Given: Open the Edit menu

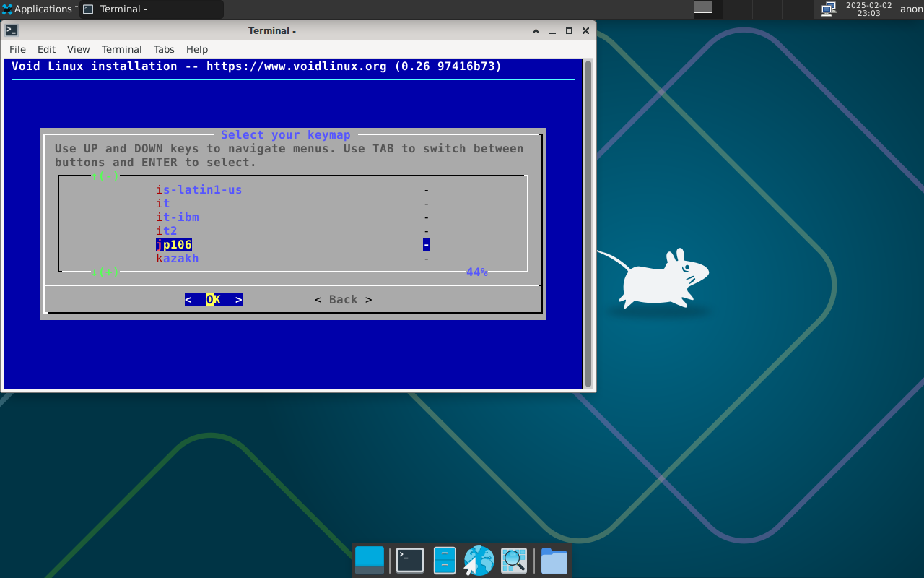Looking at the screenshot, I should click(46, 49).
